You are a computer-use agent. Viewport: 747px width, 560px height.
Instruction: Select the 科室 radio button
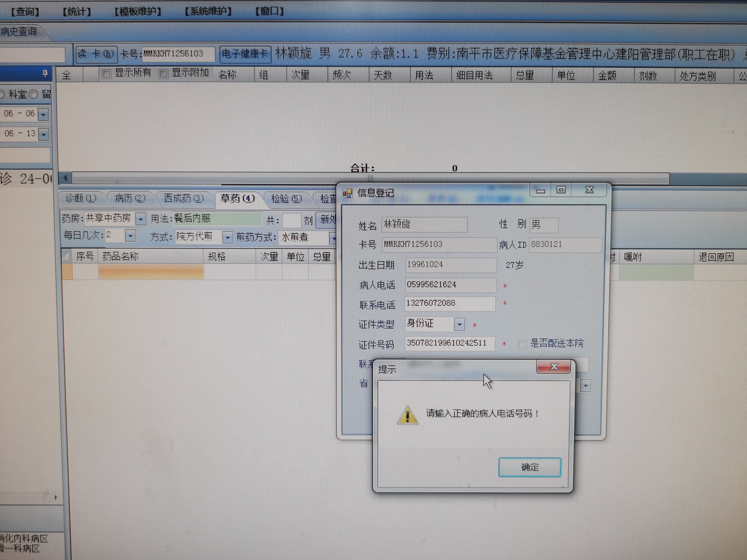(x=2, y=94)
